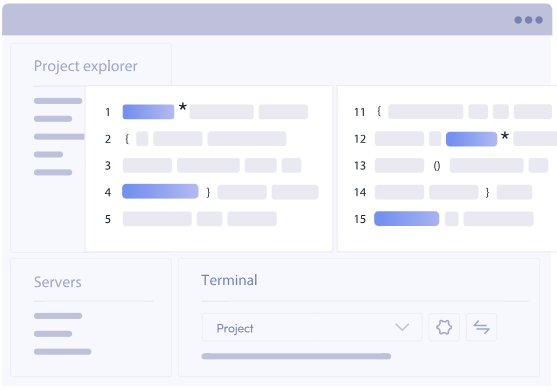Click the swap arrows icon in Terminal
557x392 pixels.
[481, 327]
